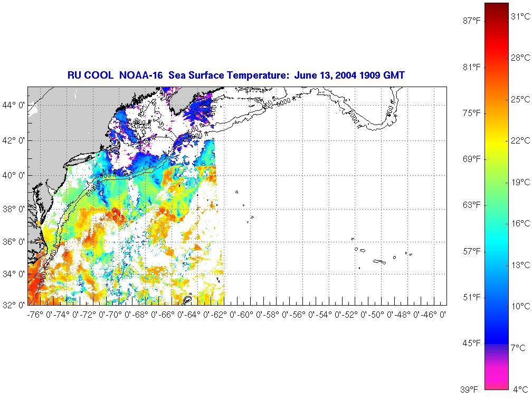The height and width of the screenshot is (398, 532).
Task: Click the 57°F color bar label
Action: click(472, 251)
